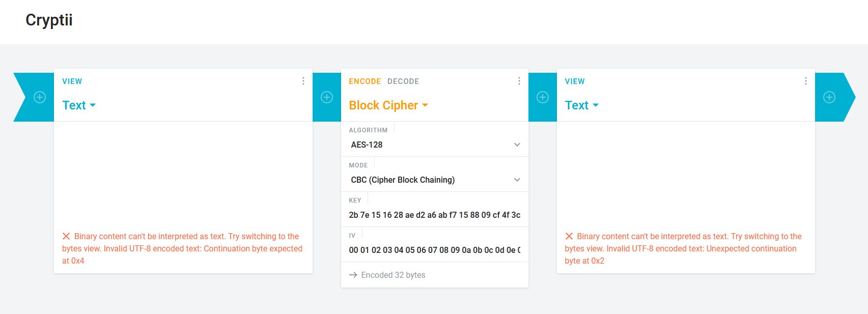Open right Text viewer three-dot menu

806,81
